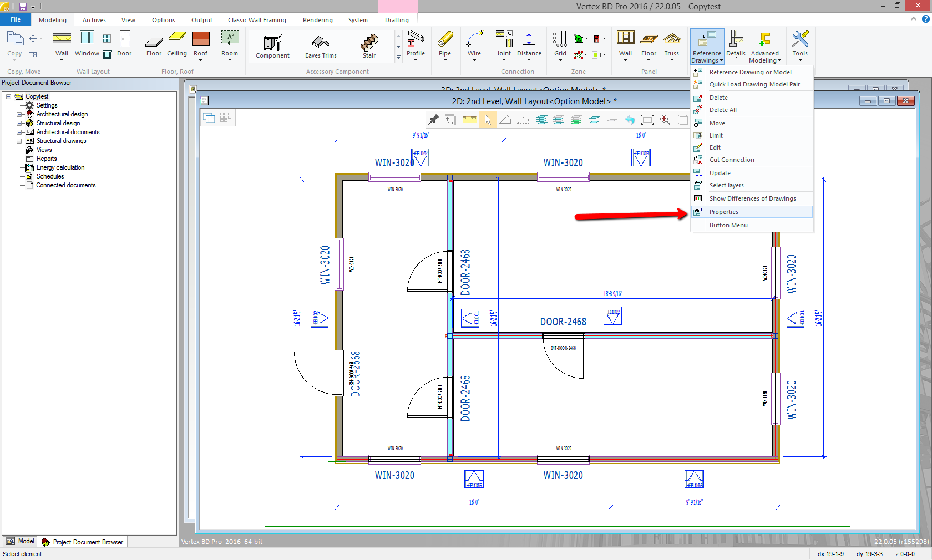Select Energy calculation in the project tree

pos(60,167)
